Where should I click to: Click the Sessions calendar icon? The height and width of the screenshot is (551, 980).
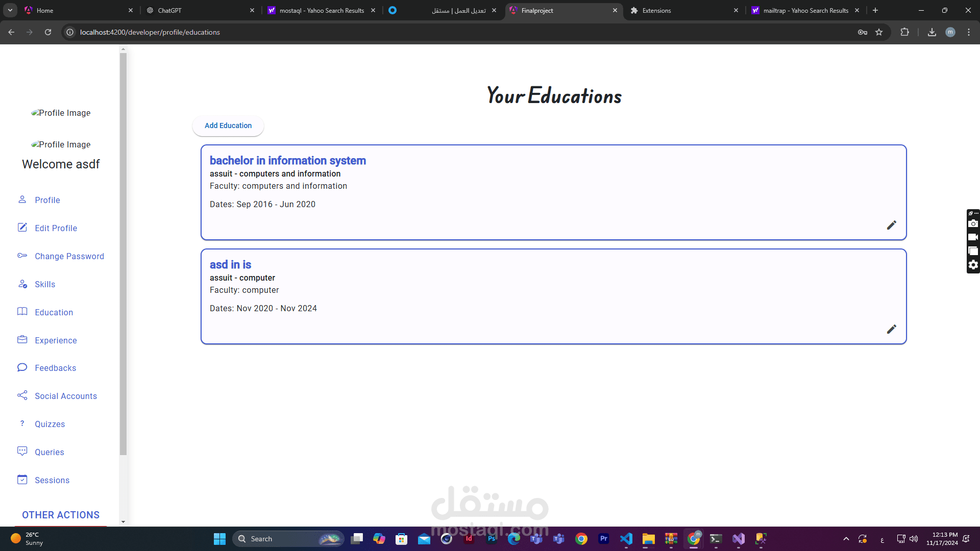[22, 480]
